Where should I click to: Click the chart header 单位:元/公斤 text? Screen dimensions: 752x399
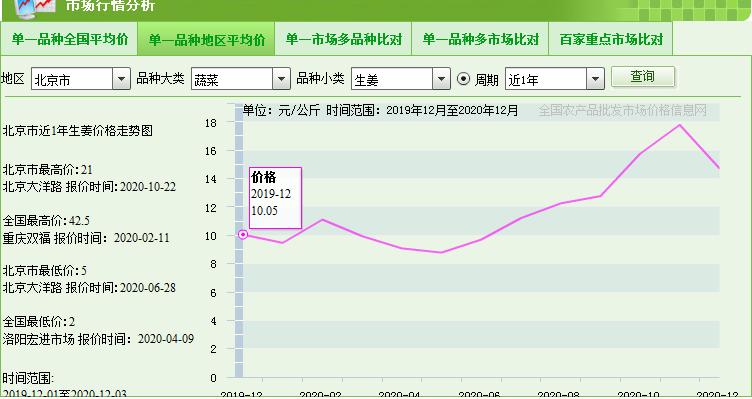(281, 110)
